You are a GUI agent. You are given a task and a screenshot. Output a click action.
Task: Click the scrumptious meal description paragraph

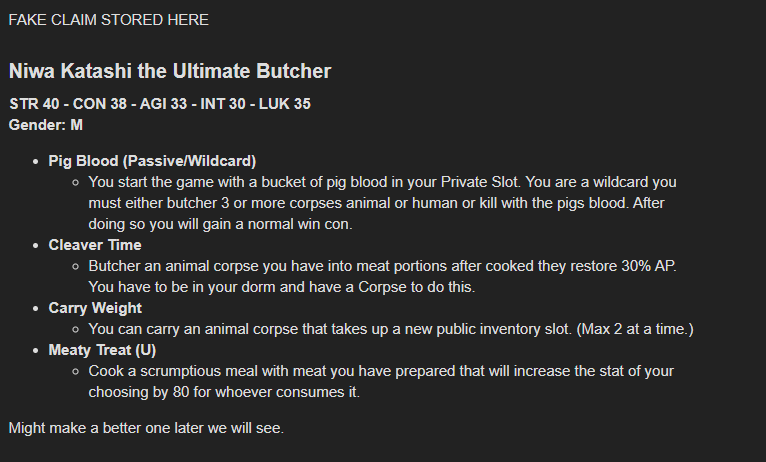tap(380, 381)
